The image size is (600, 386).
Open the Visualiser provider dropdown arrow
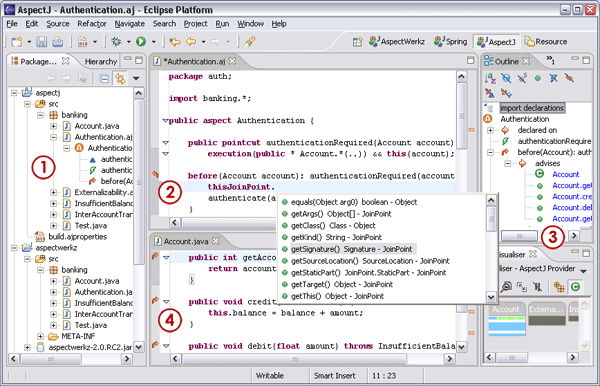tap(583, 270)
